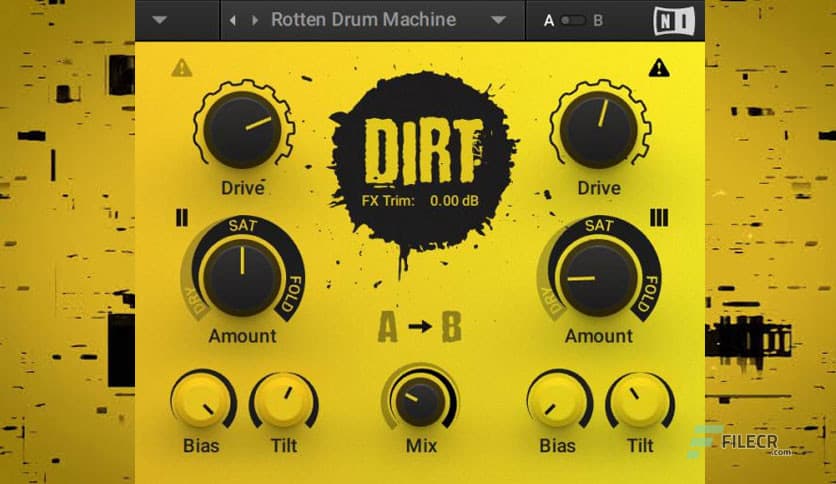
Task: Click the right Drive knob
Action: point(598,128)
